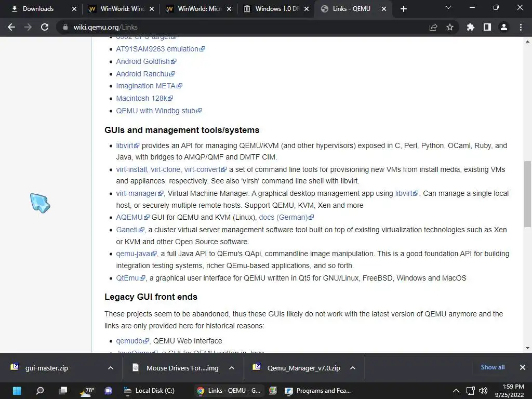This screenshot has width=532, height=399.
Task: Open the Macintosh 128k link
Action: point(144,98)
